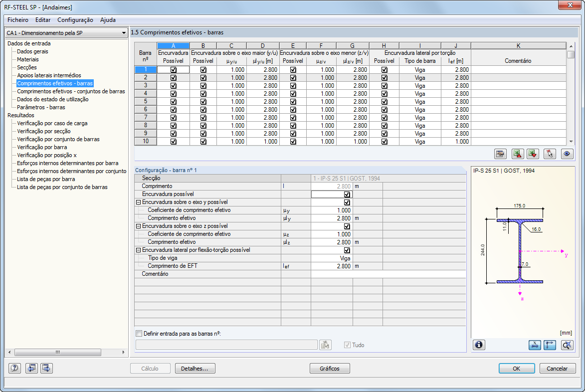Image resolution: width=585 pixels, height=392 pixels.
Task: Toggle Encurvadura Possível checkbox for bar 1
Action: tap(173, 70)
